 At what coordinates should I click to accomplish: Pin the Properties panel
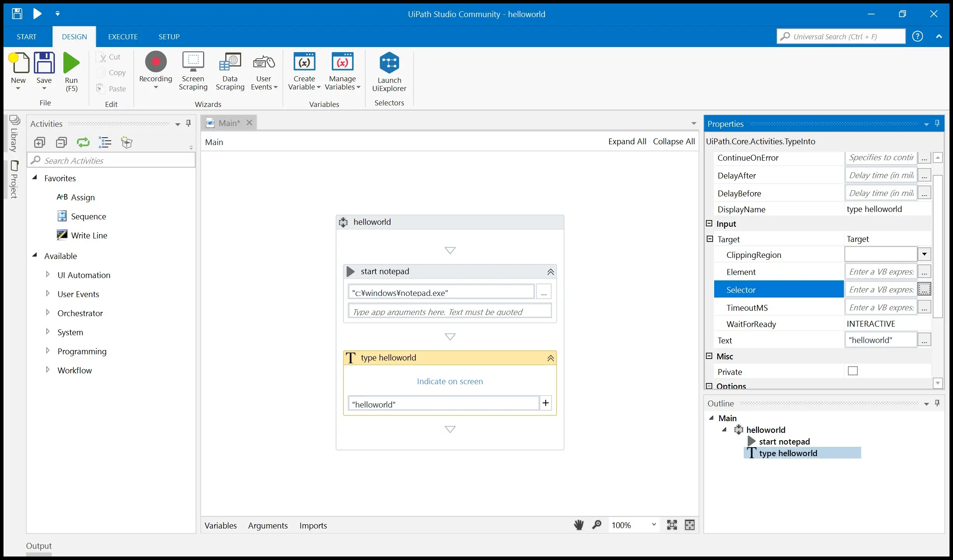pos(937,124)
